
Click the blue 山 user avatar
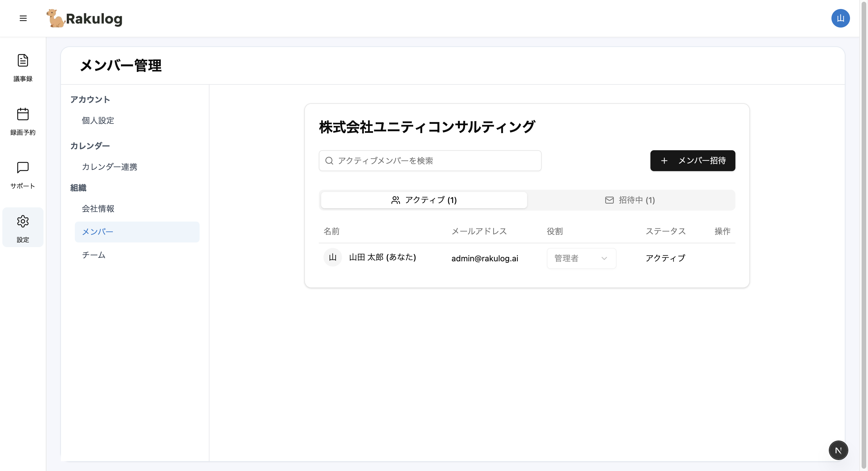click(840, 18)
